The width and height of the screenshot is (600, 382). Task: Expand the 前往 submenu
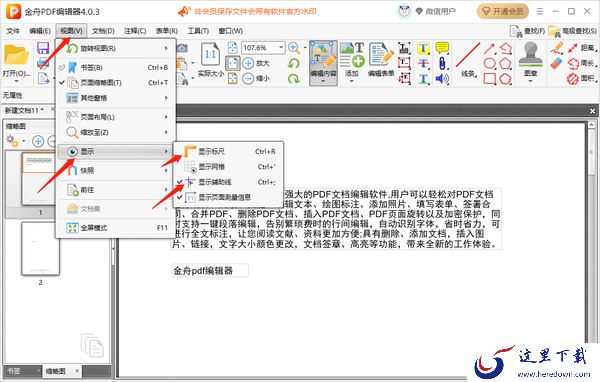(116, 190)
